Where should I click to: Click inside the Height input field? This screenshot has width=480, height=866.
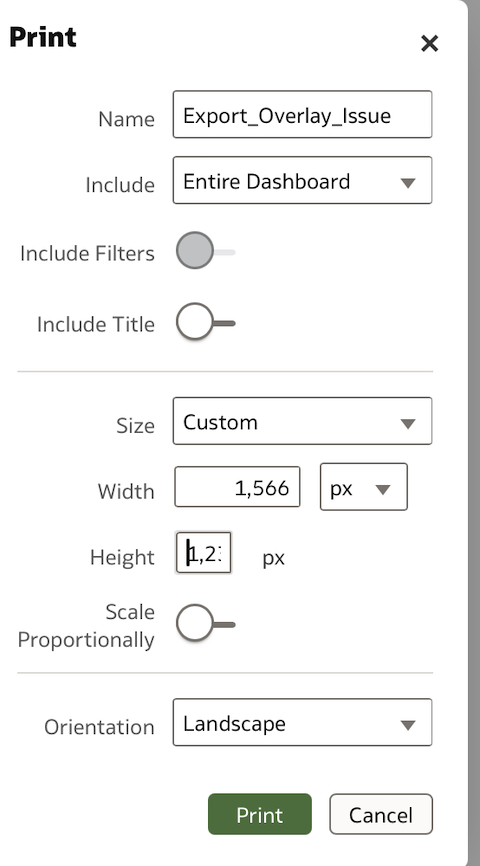[203, 552]
